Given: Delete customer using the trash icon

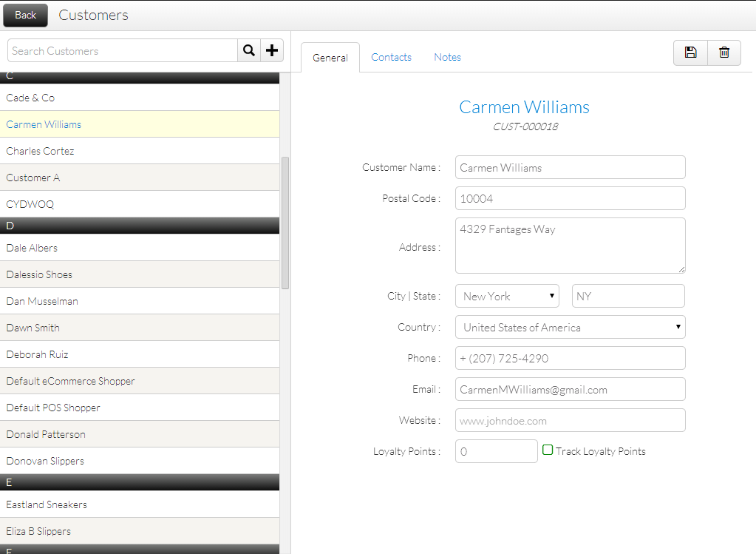Looking at the screenshot, I should [724, 53].
